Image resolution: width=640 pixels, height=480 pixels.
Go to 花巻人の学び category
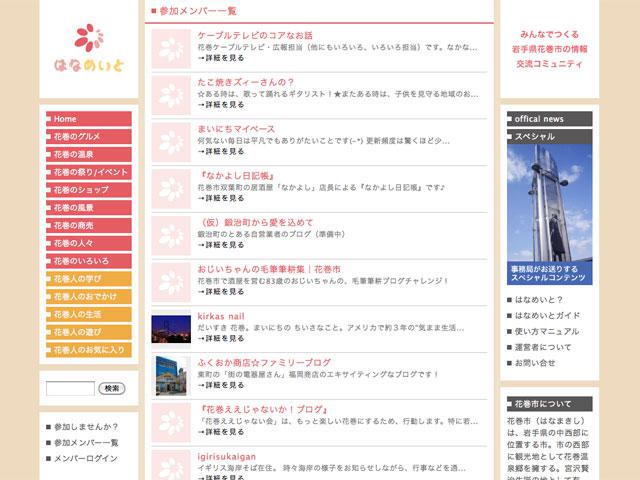pos(88,279)
